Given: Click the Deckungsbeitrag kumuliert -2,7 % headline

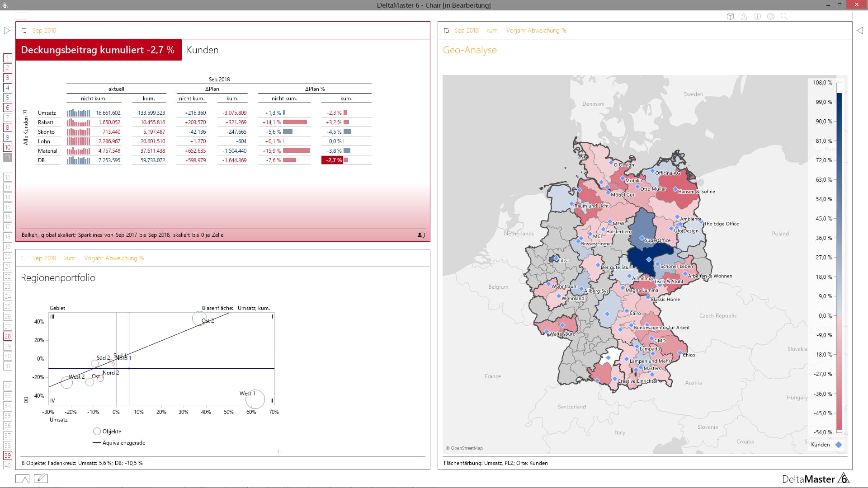Looking at the screenshot, I should tap(98, 50).
